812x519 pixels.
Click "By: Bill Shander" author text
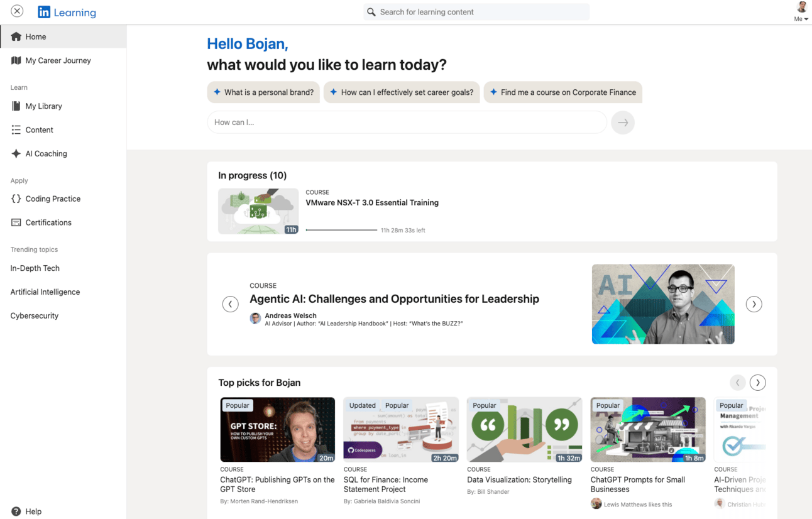[x=488, y=492]
